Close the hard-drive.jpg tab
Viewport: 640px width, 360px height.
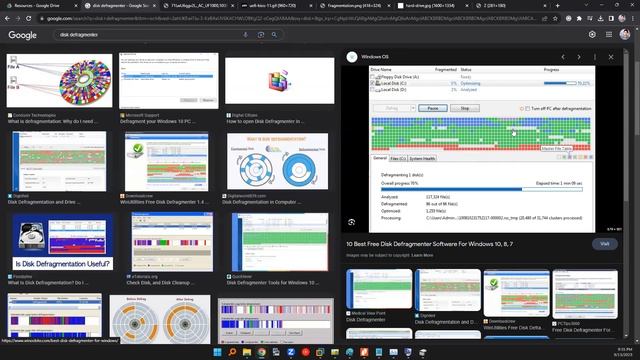tap(467, 6)
